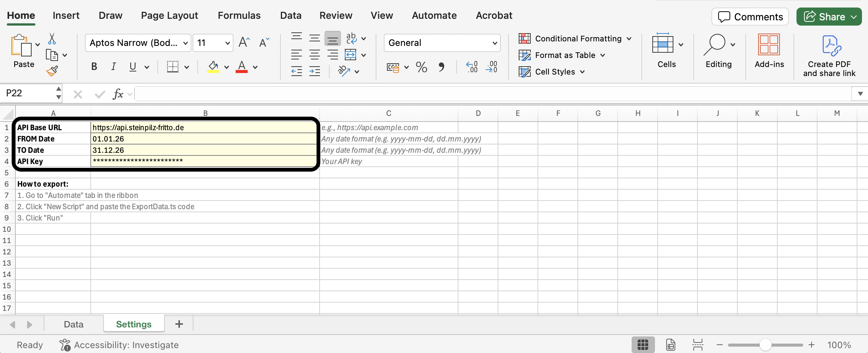Click the Merge and Center icon

[350, 55]
